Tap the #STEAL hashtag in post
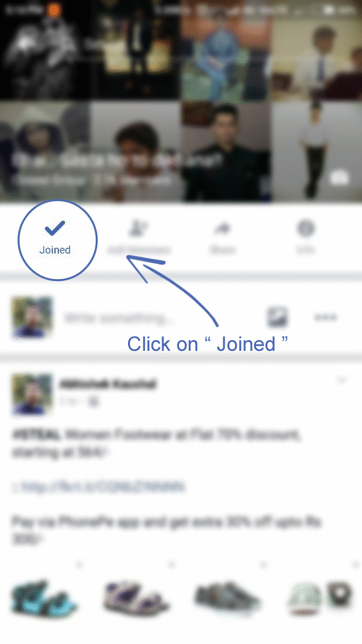Screen dimensions: 362x644 point(36,435)
